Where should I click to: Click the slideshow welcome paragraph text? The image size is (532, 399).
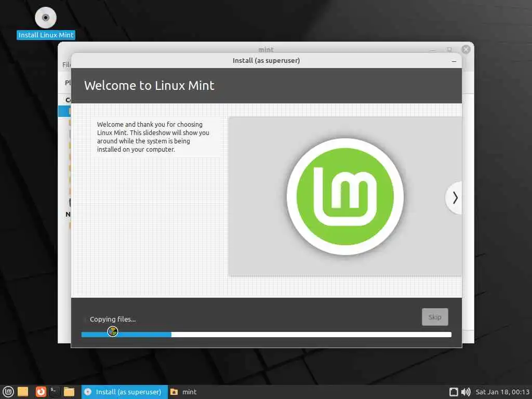(153, 137)
